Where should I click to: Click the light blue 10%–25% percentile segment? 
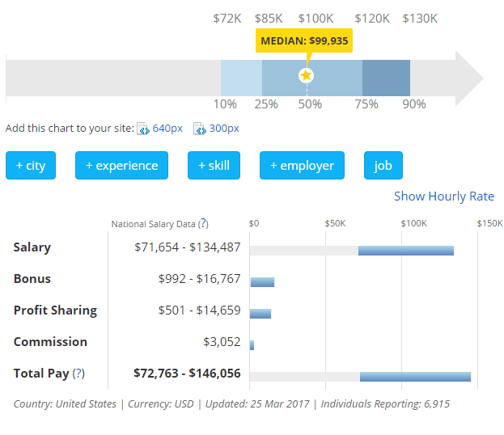[241, 78]
